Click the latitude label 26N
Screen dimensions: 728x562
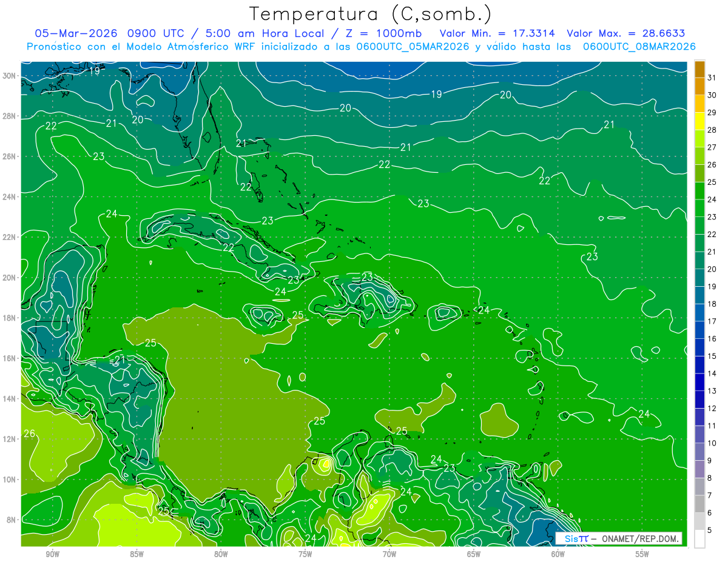pos(10,156)
